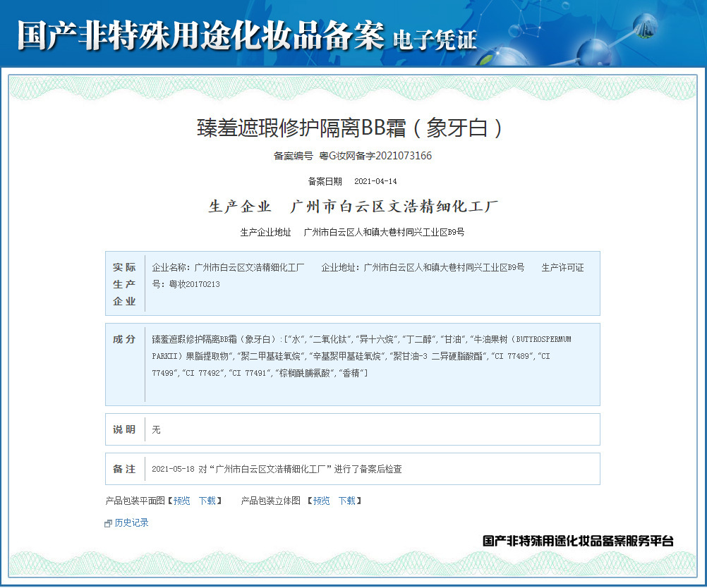The height and width of the screenshot is (588, 707).
Task: Click the filing date 2021-04-14
Action: [375, 181]
